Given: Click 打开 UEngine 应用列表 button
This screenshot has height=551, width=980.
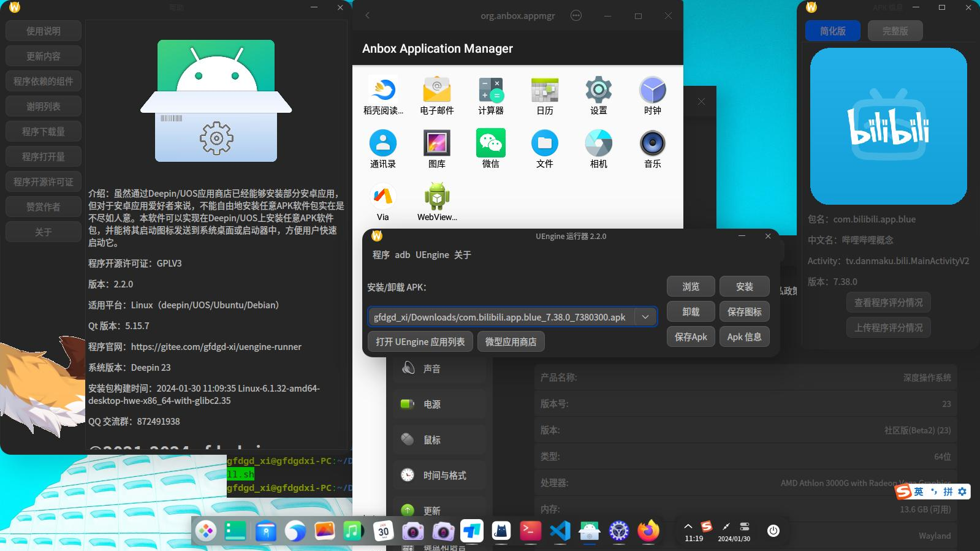Looking at the screenshot, I should click(x=420, y=342).
